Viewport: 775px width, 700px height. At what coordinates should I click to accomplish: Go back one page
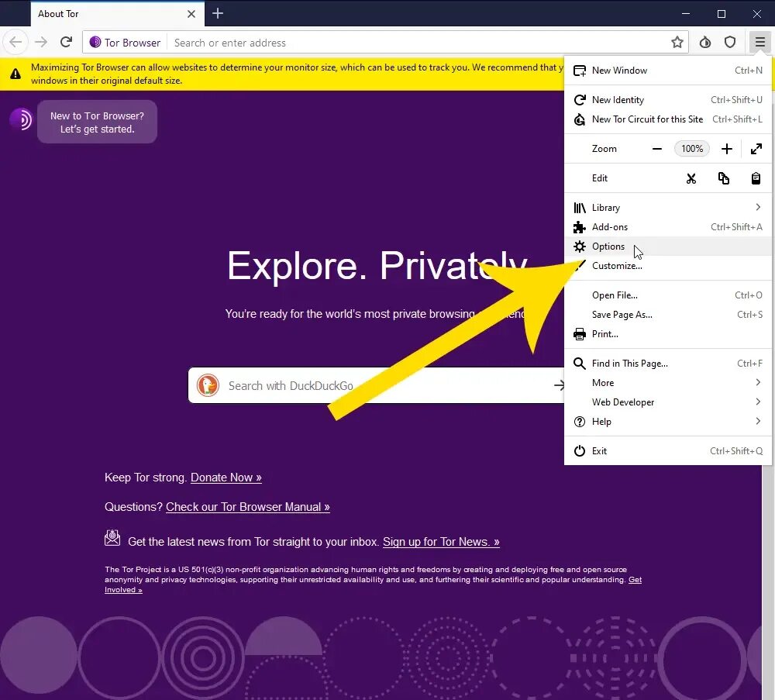15,42
